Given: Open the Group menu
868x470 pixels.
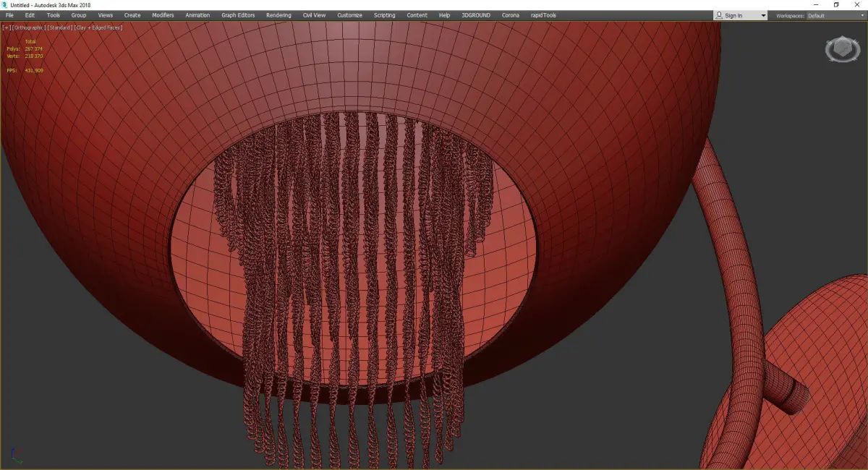Looking at the screenshot, I should click(79, 15).
